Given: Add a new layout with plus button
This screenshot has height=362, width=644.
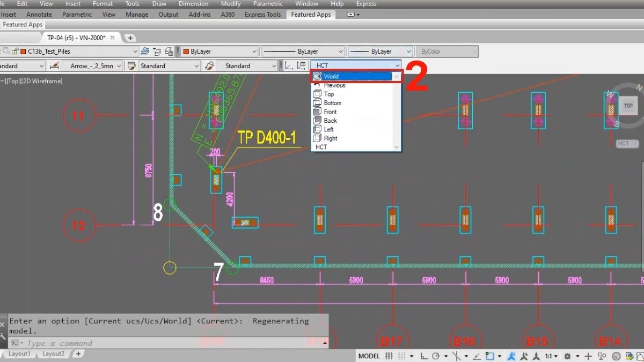Looking at the screenshot, I should [78, 354].
